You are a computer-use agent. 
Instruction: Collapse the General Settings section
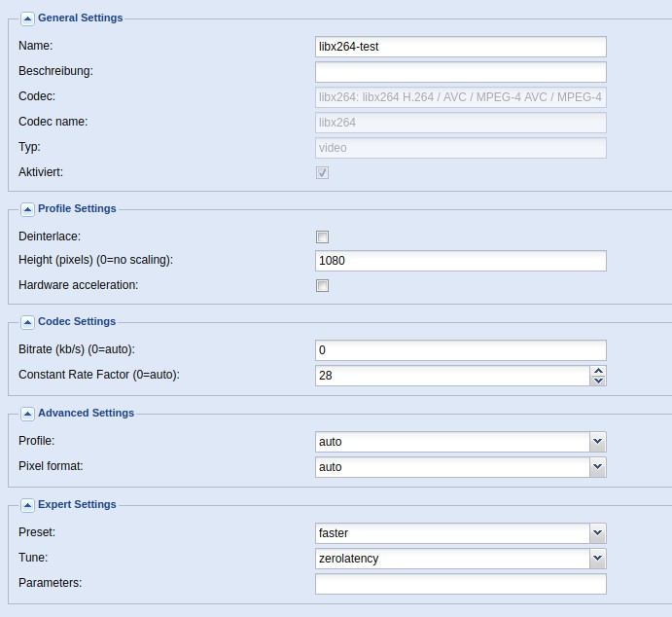coord(27,18)
